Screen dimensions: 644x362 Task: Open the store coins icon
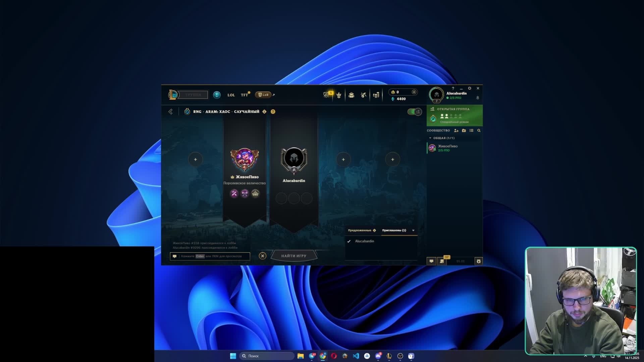click(376, 95)
